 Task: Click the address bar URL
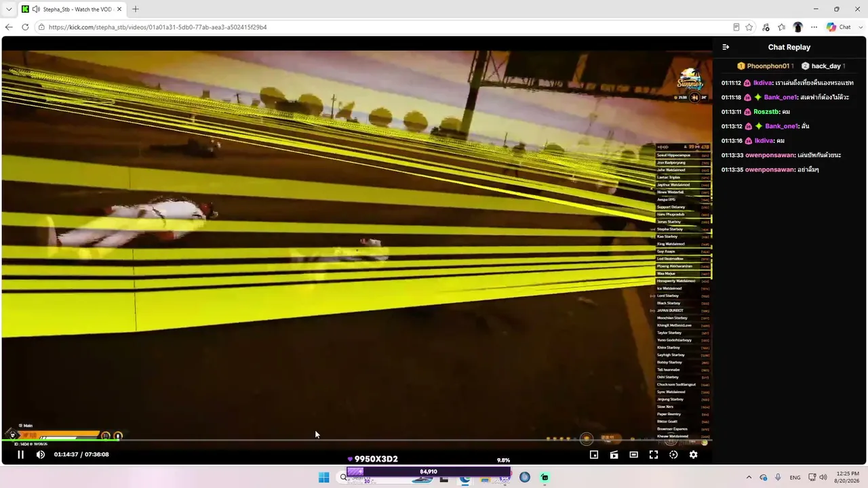[x=157, y=27]
